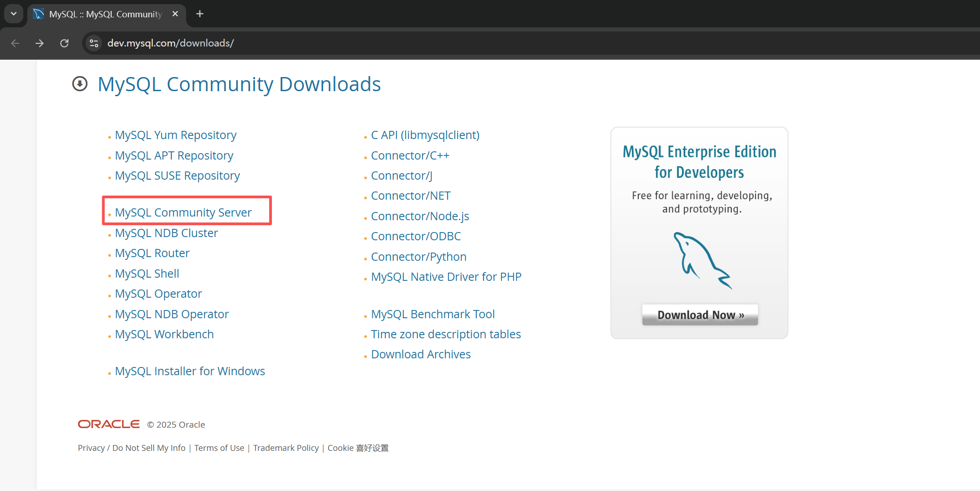980x491 pixels.
Task: Open MySQL Operator link
Action: pyautogui.click(x=158, y=294)
